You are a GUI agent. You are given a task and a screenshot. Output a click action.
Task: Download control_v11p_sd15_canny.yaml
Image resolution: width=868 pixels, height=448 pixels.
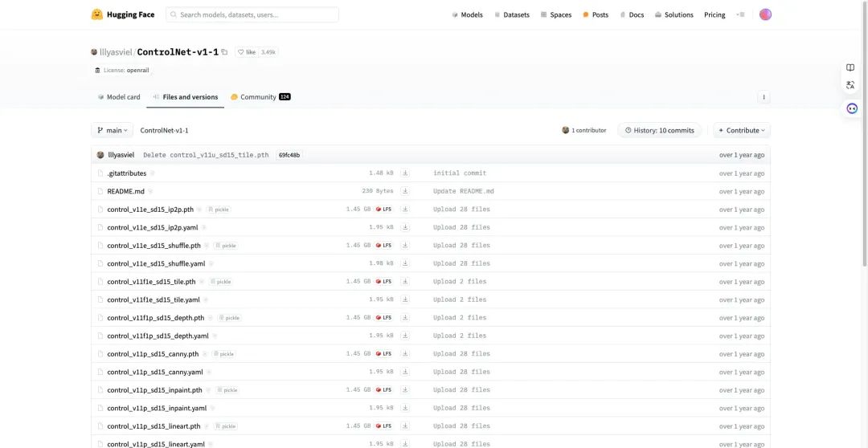[405, 372]
